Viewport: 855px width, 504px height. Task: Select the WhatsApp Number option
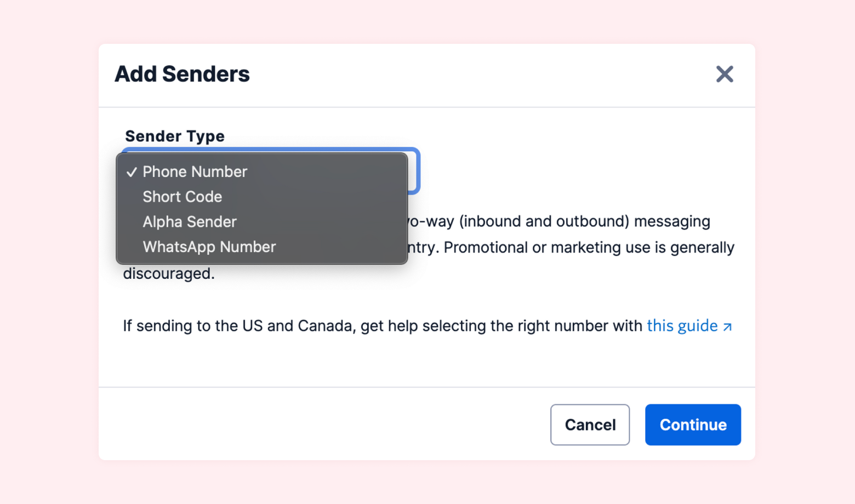pos(209,247)
